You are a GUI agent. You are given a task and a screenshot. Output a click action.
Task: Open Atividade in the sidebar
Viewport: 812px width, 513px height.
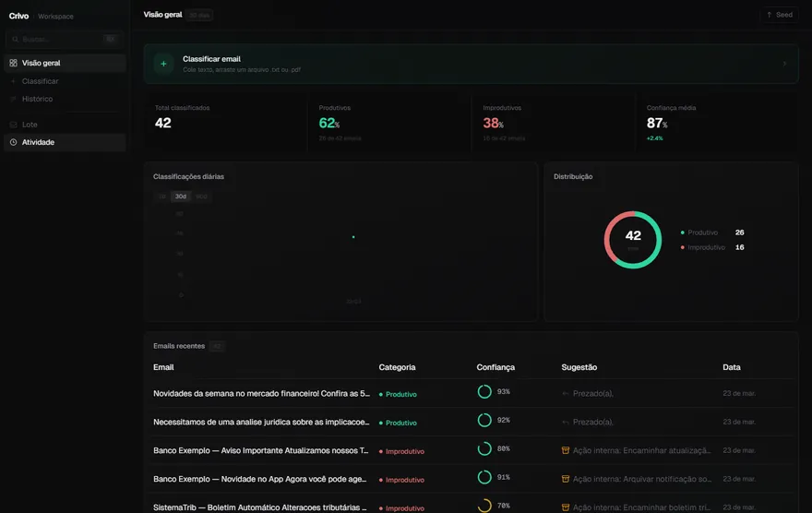point(65,142)
